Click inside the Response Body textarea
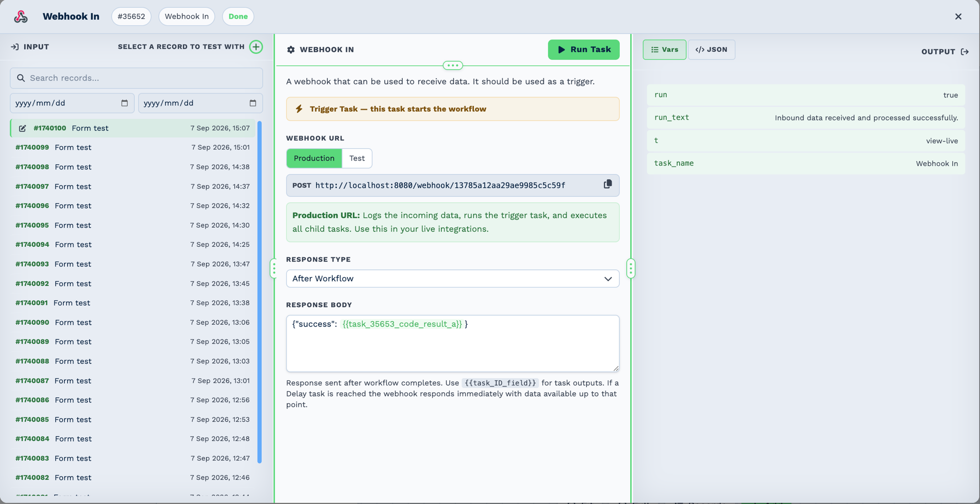Viewport: 980px width, 504px height. tap(453, 343)
